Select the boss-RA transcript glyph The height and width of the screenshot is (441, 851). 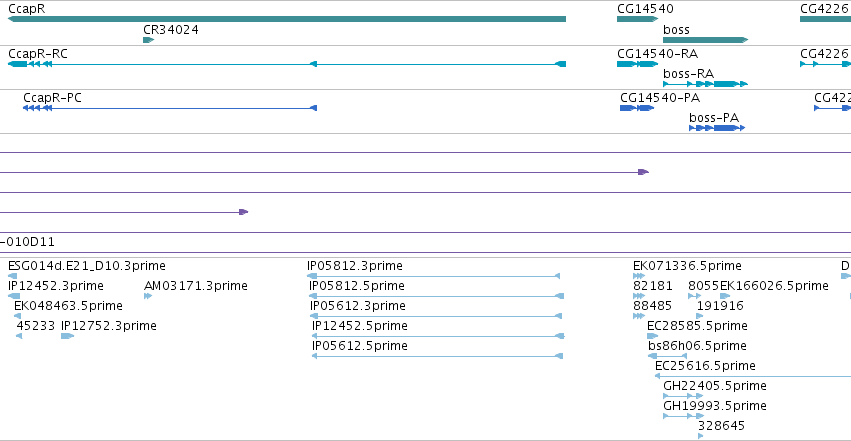coord(706,84)
